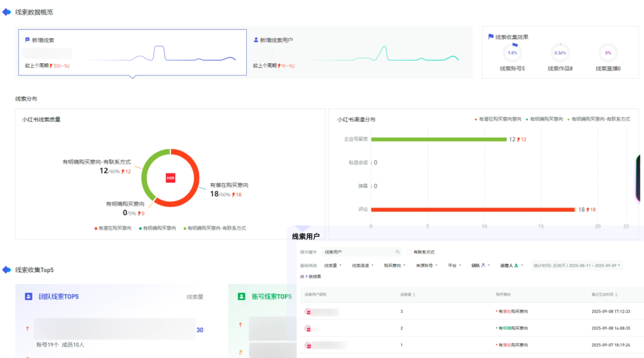The height and width of the screenshot is (358, 644).
Task: Click the 线索账号5 progress ring
Action: point(512,53)
